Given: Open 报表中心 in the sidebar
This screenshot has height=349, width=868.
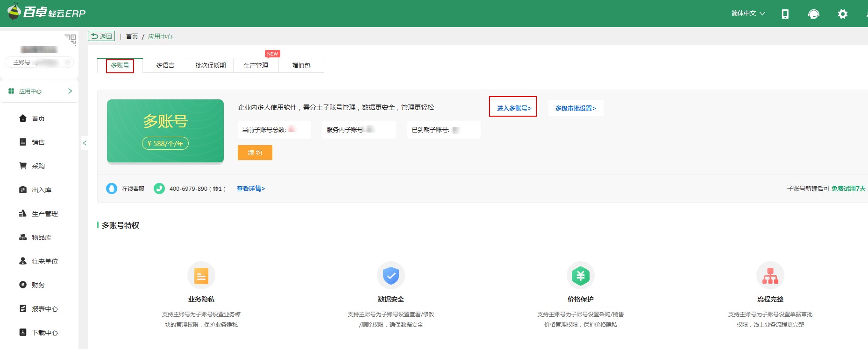Looking at the screenshot, I should click(44, 309).
